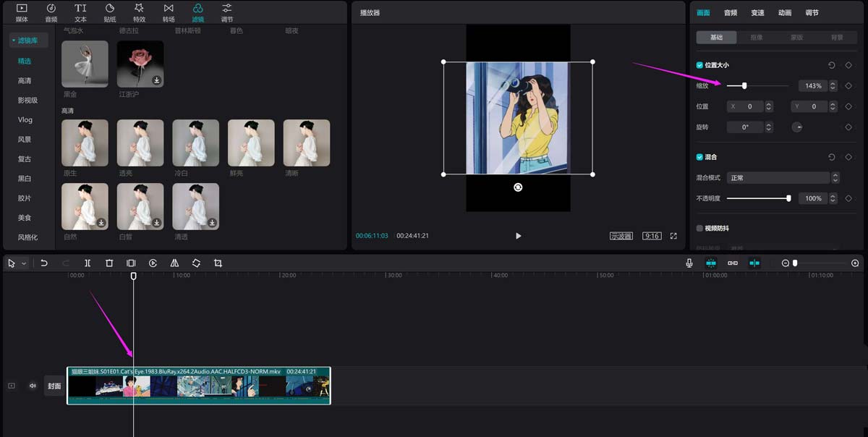Click the position X stepper arrows

pyautogui.click(x=769, y=106)
